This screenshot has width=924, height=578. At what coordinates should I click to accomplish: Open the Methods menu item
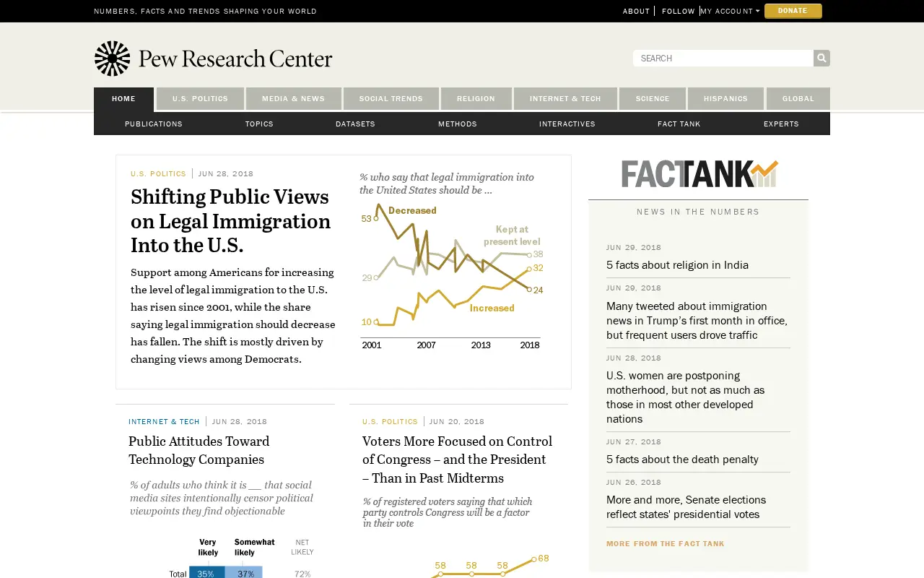point(458,124)
